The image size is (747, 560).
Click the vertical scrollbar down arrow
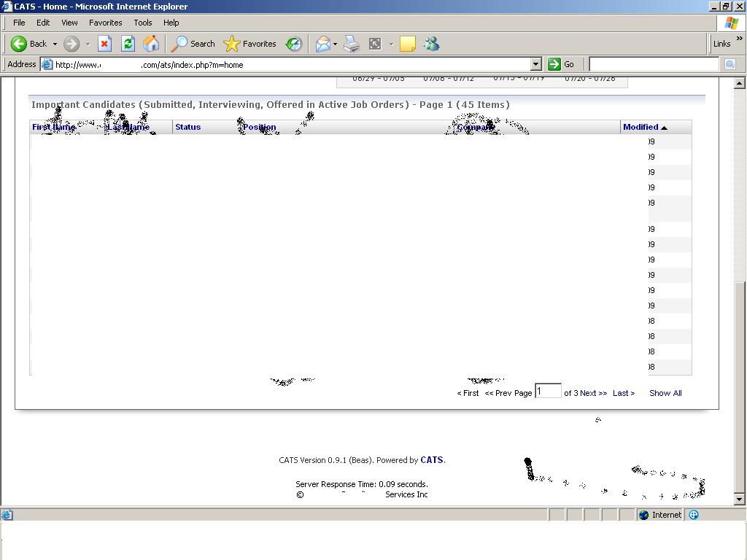[x=740, y=499]
